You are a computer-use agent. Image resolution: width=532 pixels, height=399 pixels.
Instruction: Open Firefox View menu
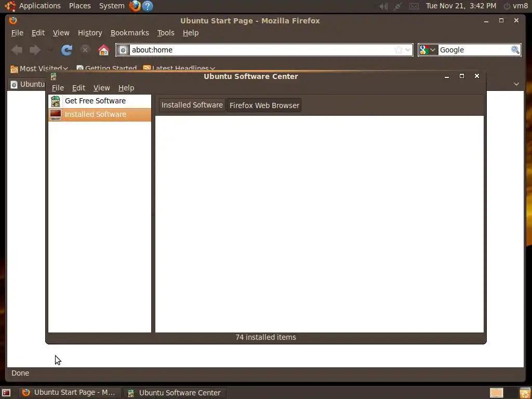[61, 33]
